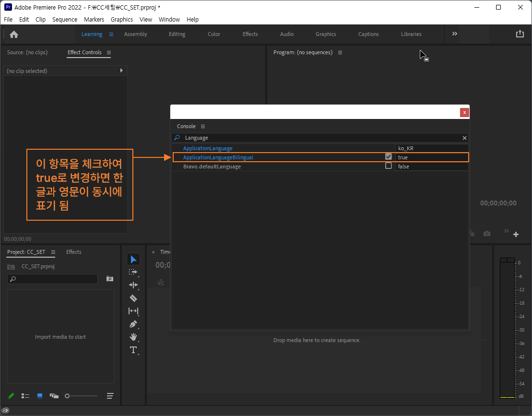Viewport: 532px width, 416px height.
Task: Uncheck the ApplicationLanguageBilingual checkbox
Action: point(389,157)
